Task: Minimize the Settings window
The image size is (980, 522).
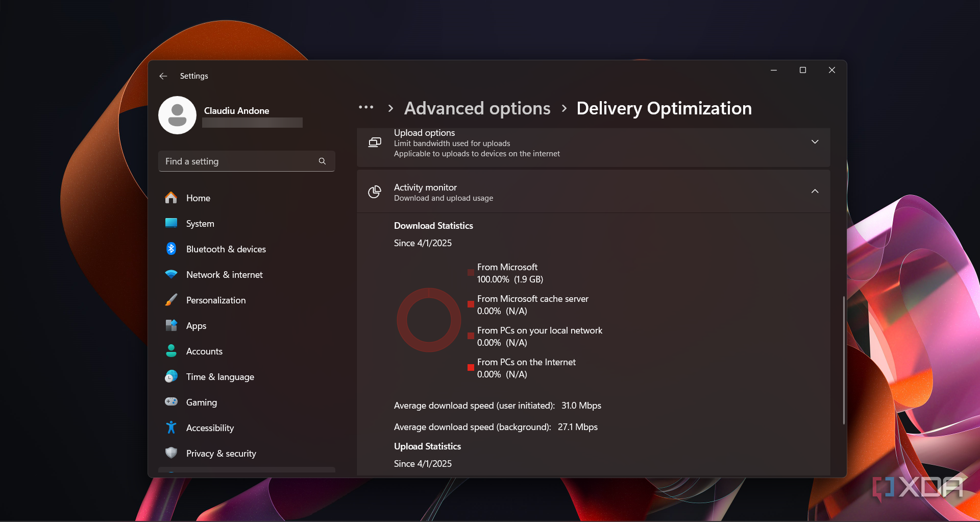Action: tap(774, 70)
